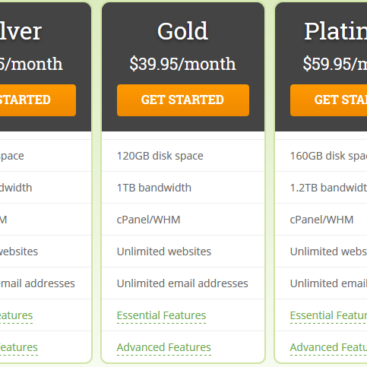Open Essential Features link in Silver column
367x367 pixels.
16,315
